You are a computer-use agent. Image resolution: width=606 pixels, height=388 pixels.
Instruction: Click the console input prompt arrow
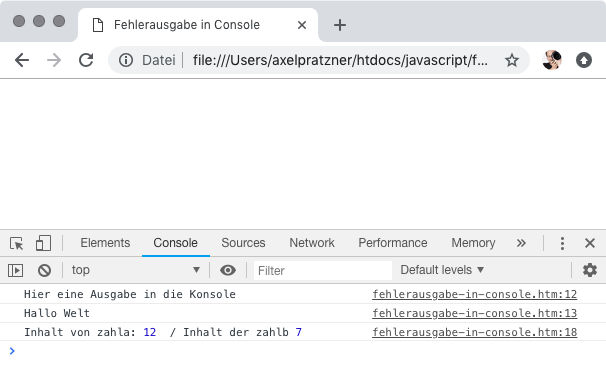(12, 351)
